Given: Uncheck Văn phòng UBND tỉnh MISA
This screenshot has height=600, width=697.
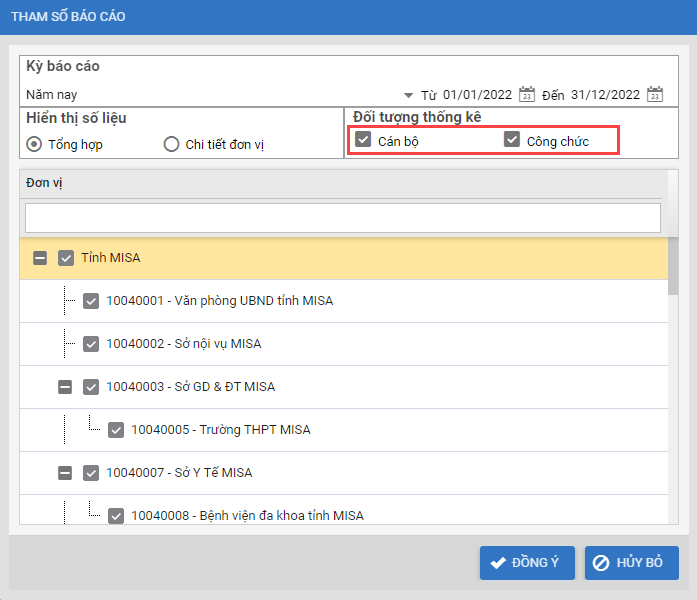Looking at the screenshot, I should click(91, 301).
